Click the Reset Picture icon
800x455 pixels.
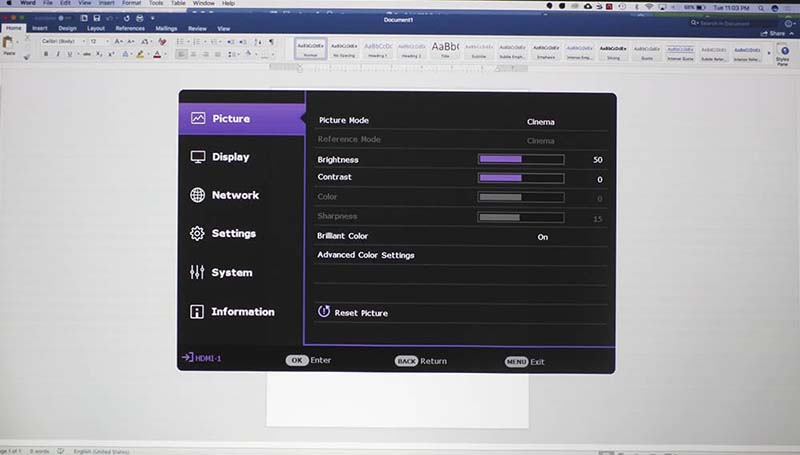[x=323, y=312]
